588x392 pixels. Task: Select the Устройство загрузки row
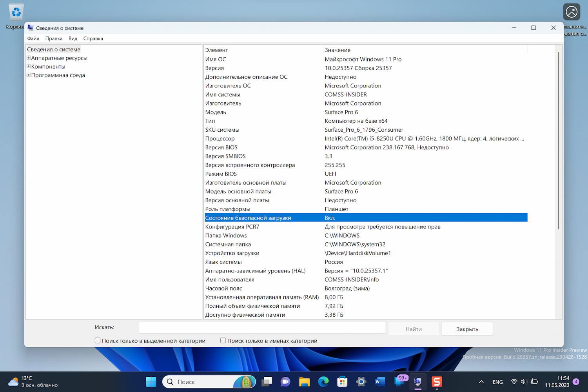coord(366,253)
